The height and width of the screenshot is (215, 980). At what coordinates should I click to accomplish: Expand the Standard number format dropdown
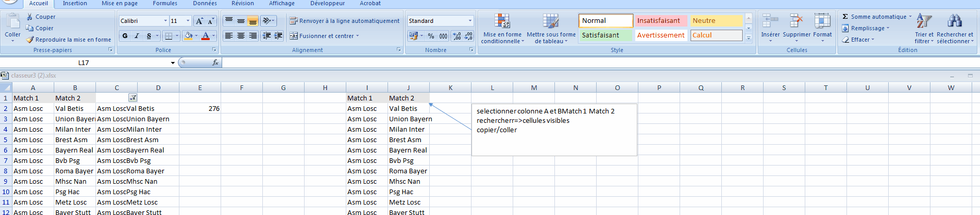coord(470,21)
